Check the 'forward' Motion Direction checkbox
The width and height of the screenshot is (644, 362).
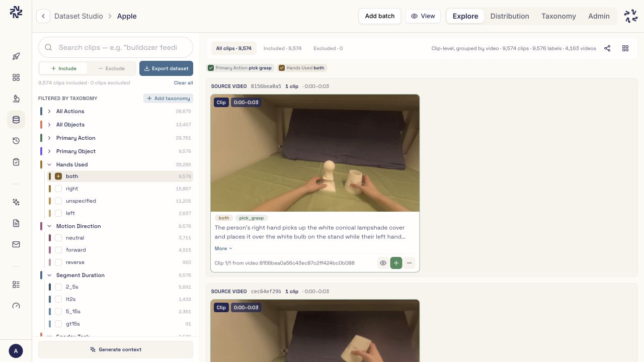tap(58, 250)
